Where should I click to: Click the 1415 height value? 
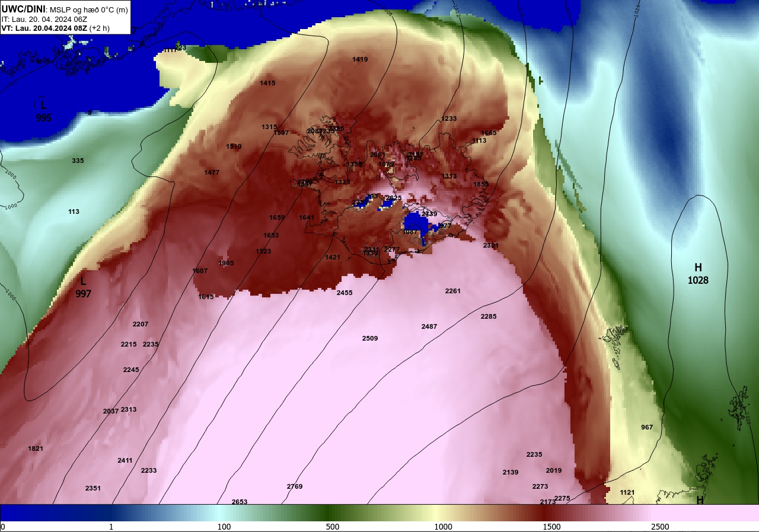[267, 83]
